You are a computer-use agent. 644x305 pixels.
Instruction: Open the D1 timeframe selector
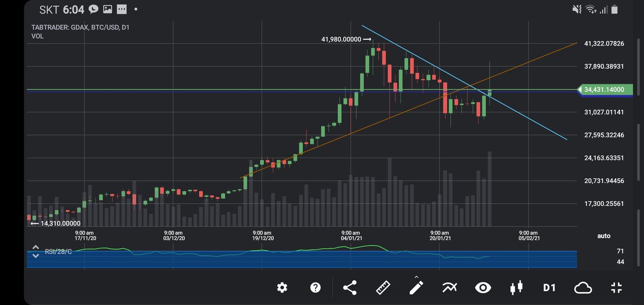pyautogui.click(x=549, y=288)
